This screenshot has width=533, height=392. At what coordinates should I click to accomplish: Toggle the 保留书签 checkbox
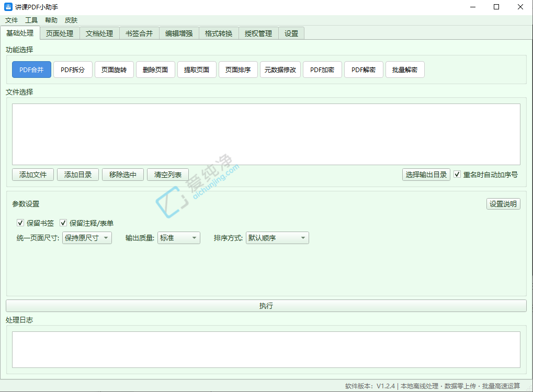tap(20, 223)
